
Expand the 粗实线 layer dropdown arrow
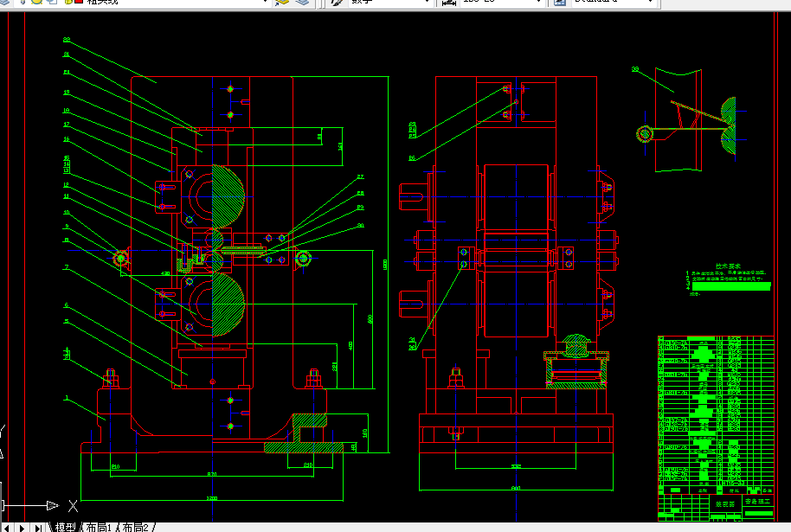pyautogui.click(x=266, y=2)
